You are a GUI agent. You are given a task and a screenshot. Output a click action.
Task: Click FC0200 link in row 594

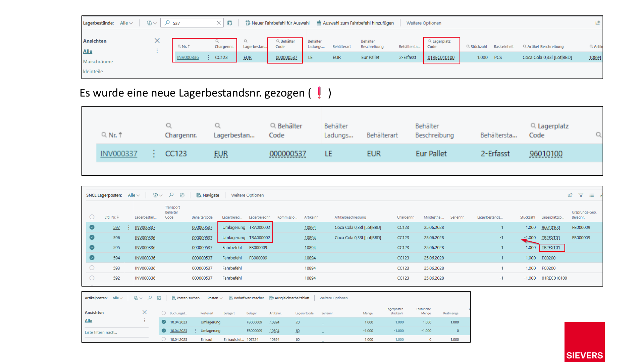548,258
